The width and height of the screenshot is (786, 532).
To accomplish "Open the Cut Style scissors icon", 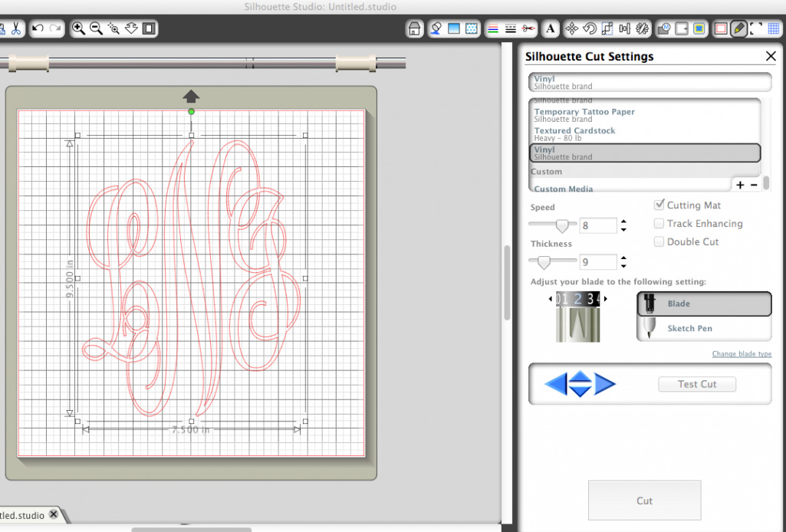I will (x=528, y=28).
